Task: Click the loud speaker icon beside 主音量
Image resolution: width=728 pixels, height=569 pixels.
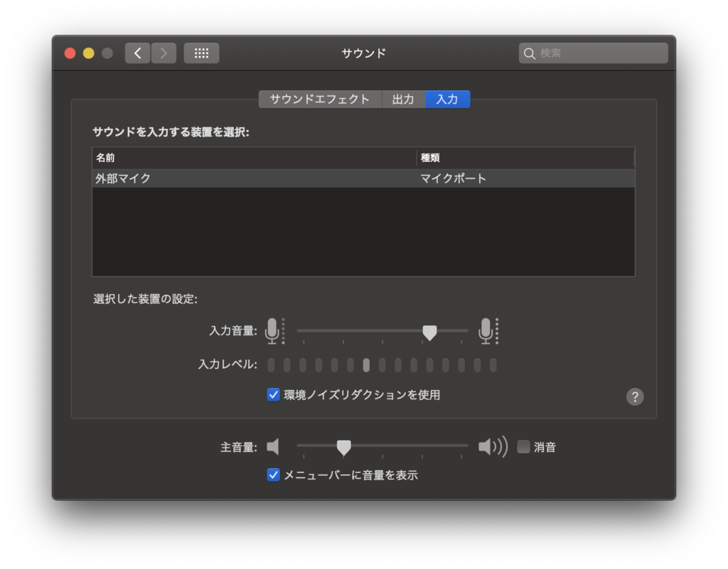Action: coord(493,447)
